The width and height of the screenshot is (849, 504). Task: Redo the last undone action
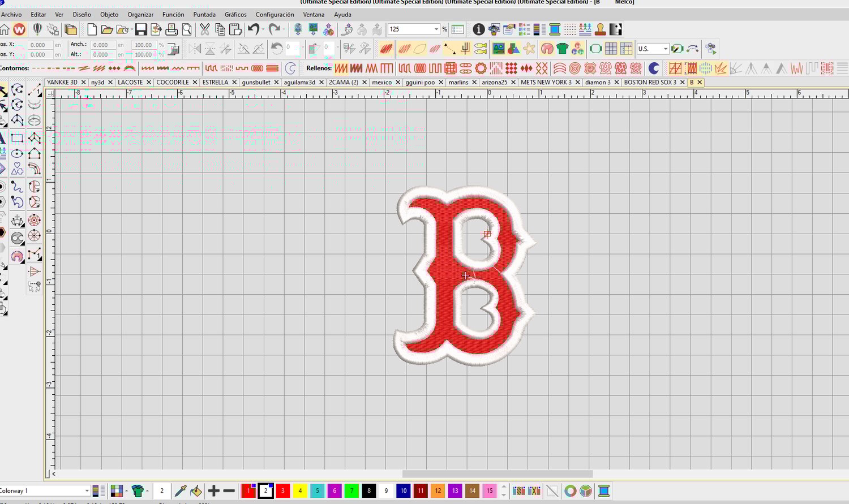274,29
